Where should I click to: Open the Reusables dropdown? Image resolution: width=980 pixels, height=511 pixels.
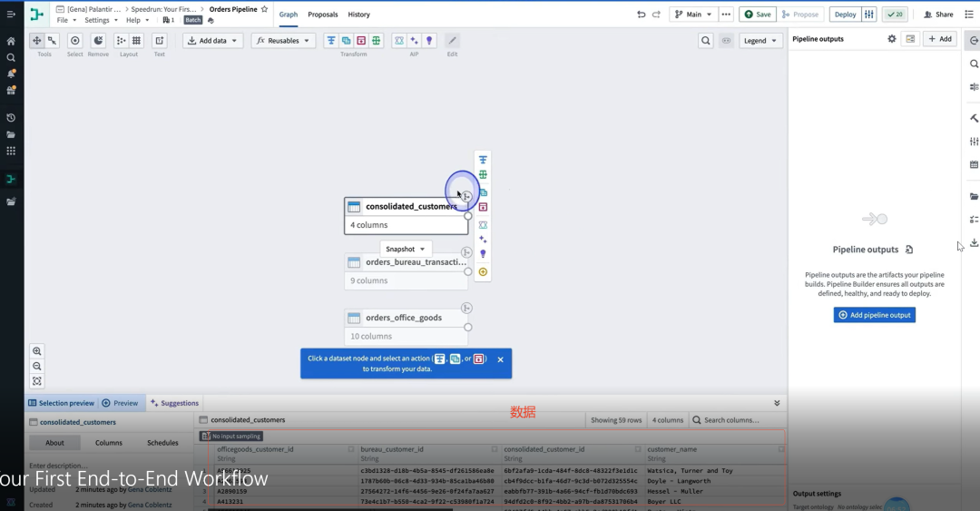283,41
